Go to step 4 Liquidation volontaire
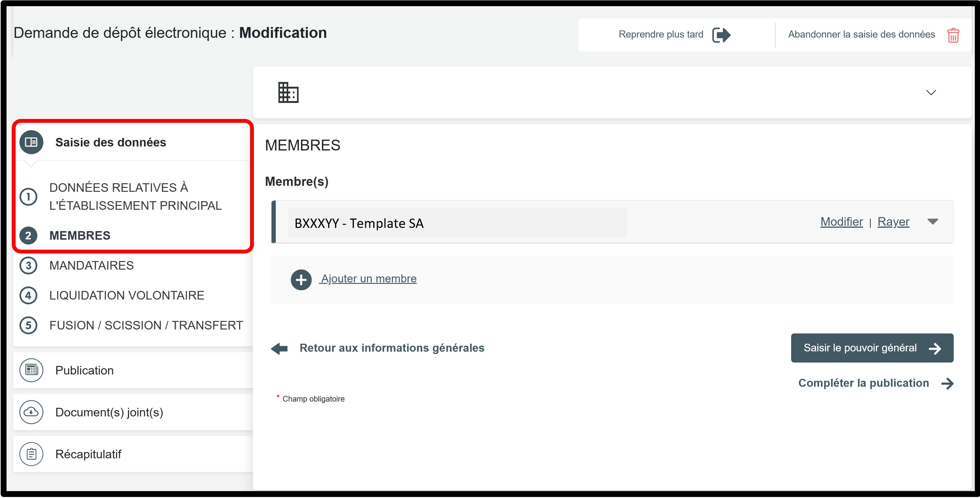 pos(126,295)
